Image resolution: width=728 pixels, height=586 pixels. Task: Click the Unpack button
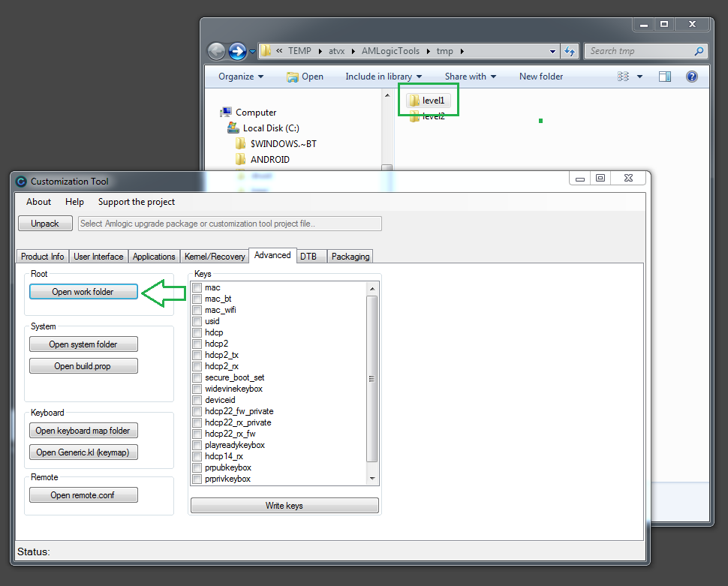45,224
